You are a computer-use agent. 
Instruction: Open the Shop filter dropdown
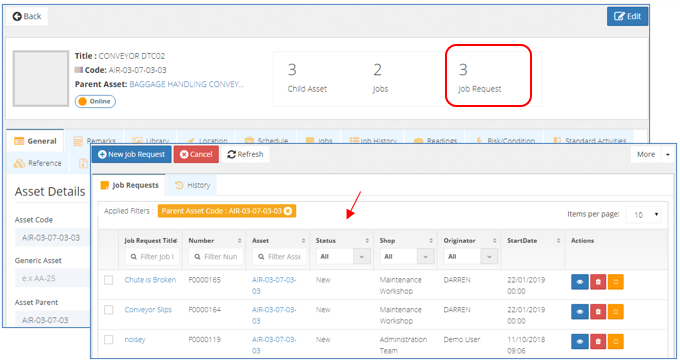point(407,257)
